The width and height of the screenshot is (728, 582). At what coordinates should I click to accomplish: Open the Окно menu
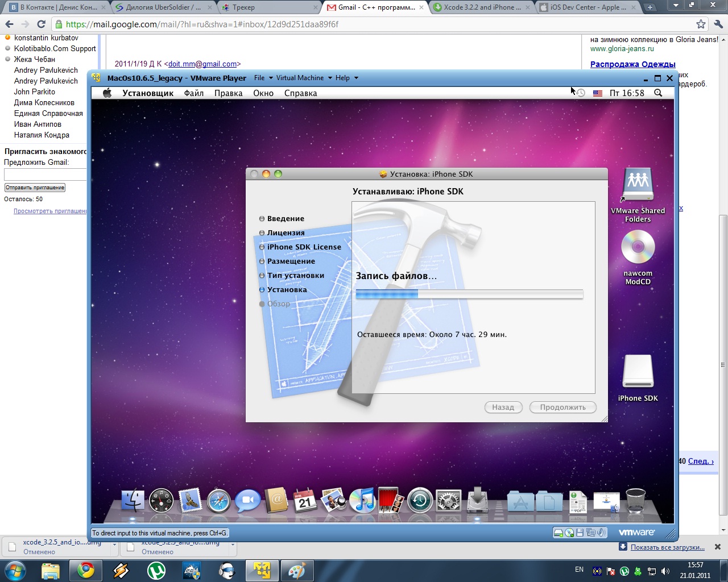click(263, 93)
